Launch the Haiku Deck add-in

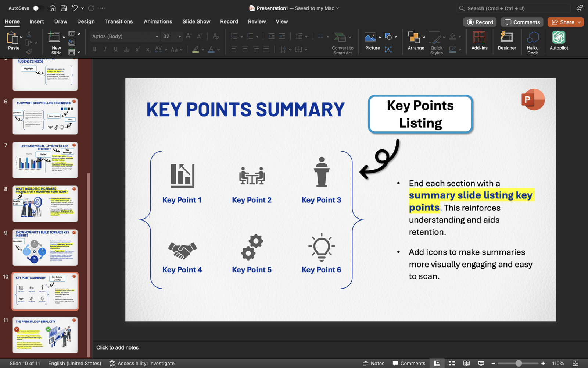(533, 42)
